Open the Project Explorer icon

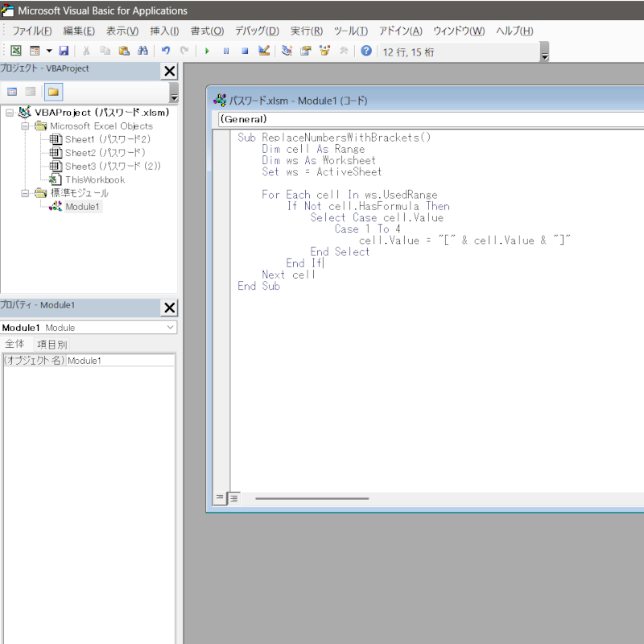287,51
